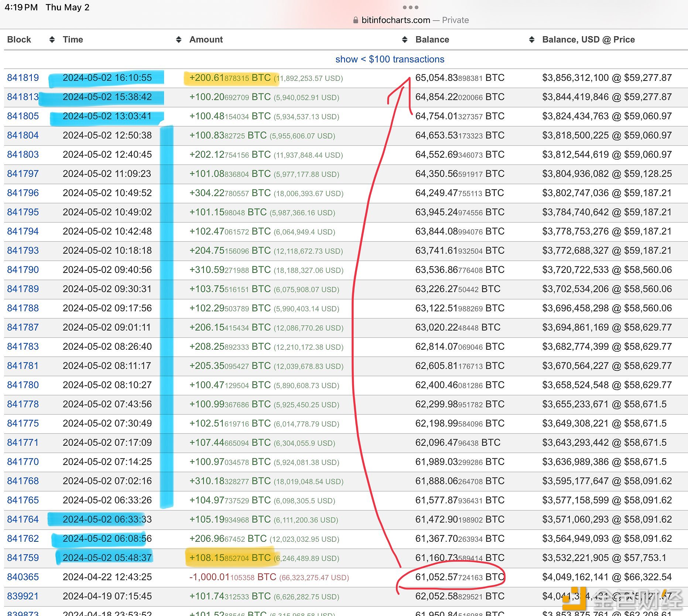688x616 pixels.
Task: Click the Amount column header
Action: pos(206,40)
